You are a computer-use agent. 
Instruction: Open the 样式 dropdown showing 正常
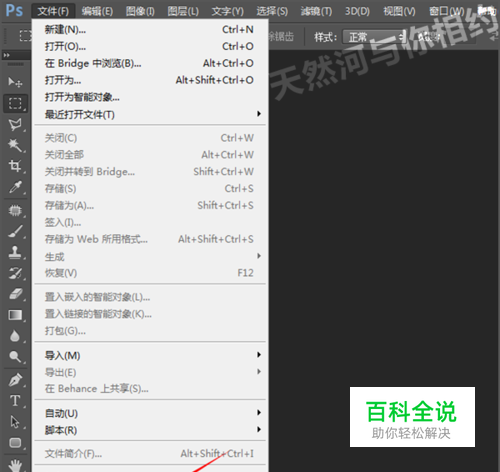pos(374,37)
